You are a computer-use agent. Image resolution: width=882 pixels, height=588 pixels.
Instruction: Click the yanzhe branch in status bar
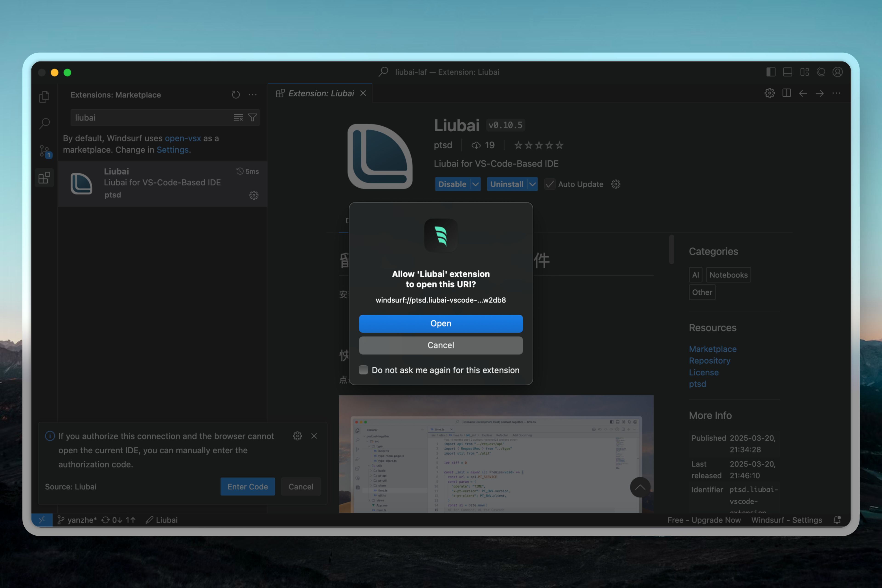tap(77, 520)
